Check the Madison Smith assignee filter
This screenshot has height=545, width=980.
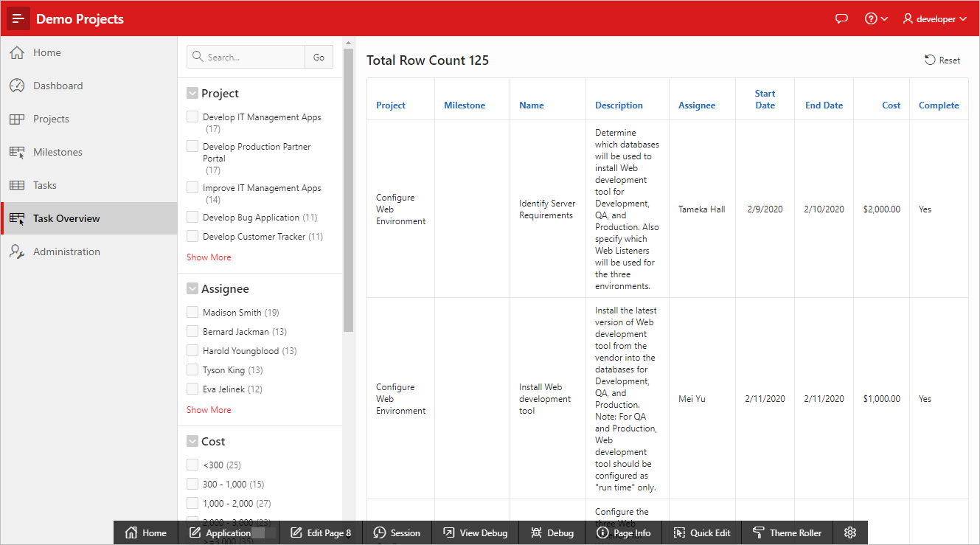click(x=192, y=312)
